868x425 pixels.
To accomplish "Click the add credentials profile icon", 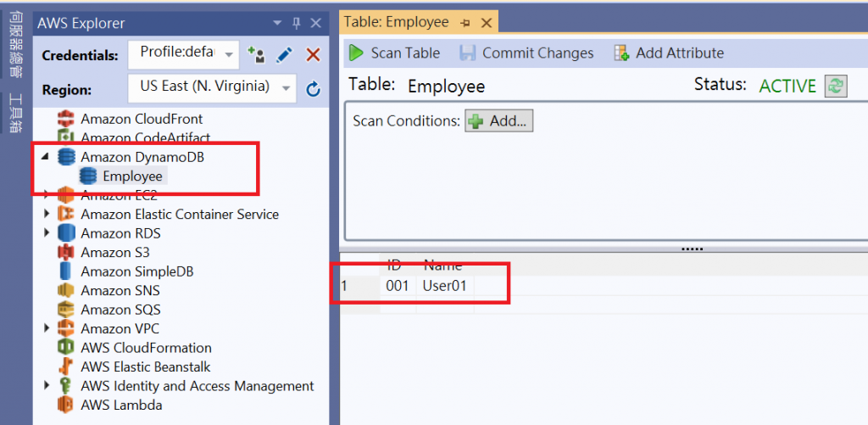I will (255, 55).
